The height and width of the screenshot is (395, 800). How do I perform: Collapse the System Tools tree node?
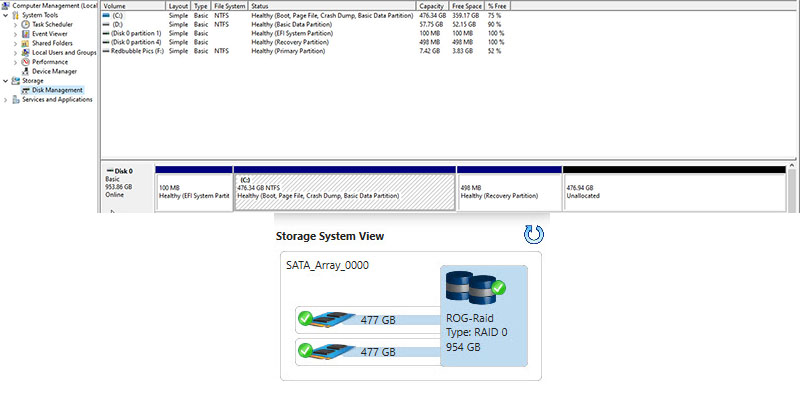(x=6, y=15)
